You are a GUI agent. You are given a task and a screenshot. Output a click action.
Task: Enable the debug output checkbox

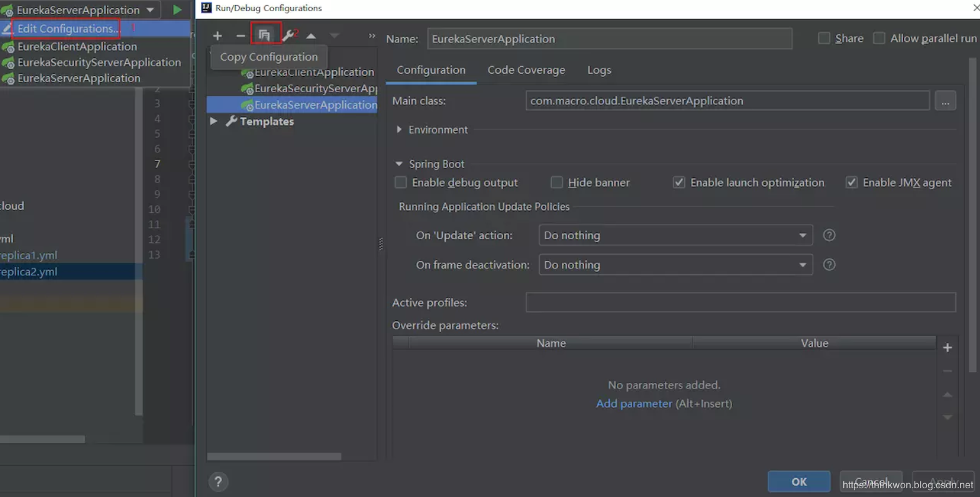point(401,182)
